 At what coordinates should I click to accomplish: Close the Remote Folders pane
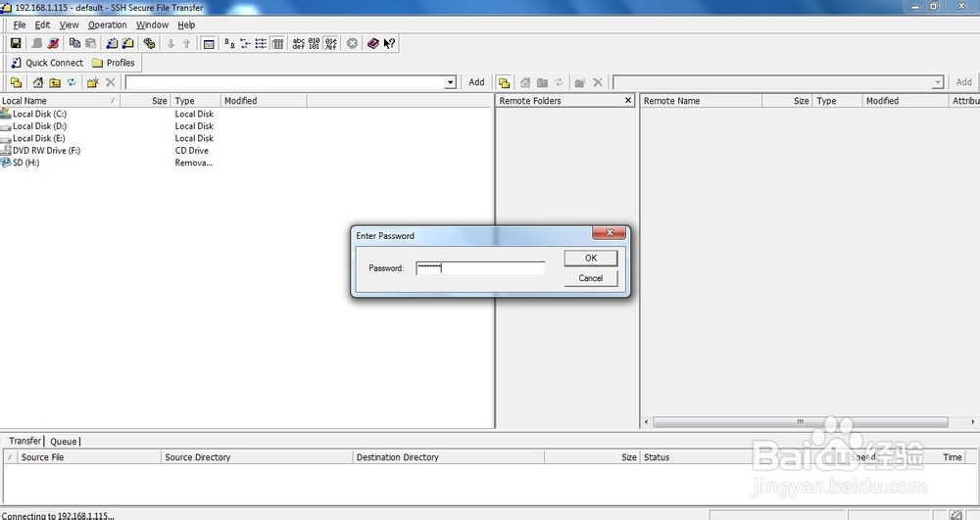tap(628, 101)
